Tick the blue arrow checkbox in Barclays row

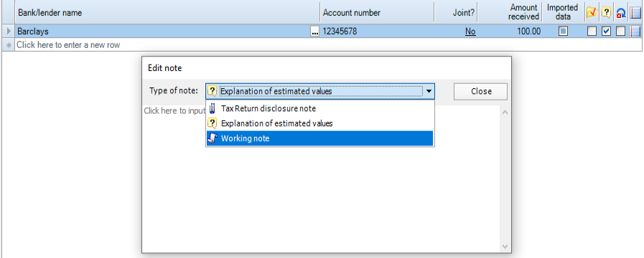tap(620, 31)
